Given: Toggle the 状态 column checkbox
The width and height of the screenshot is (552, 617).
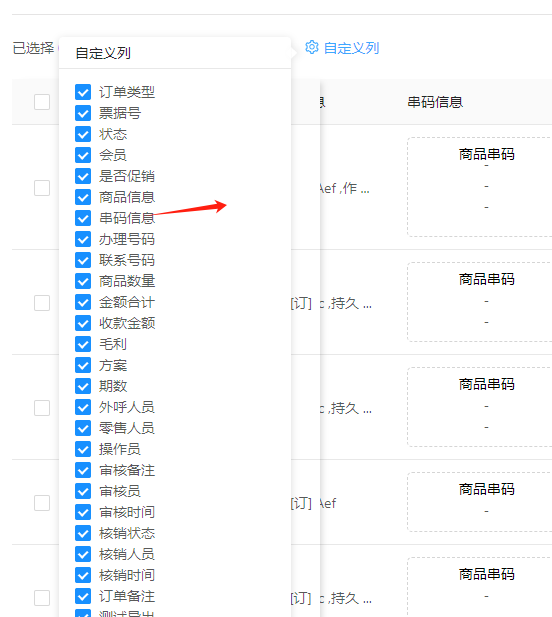Looking at the screenshot, I should coord(83,134).
